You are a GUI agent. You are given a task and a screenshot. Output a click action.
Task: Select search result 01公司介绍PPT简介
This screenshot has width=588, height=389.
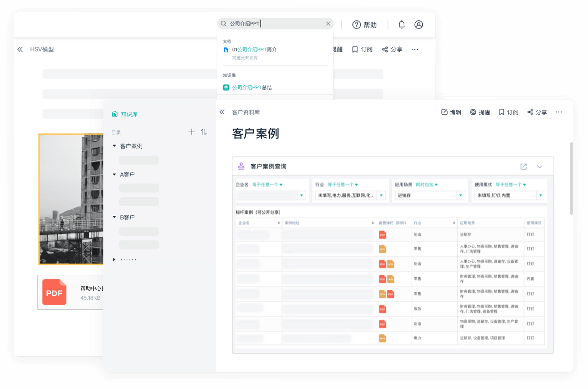click(x=254, y=50)
